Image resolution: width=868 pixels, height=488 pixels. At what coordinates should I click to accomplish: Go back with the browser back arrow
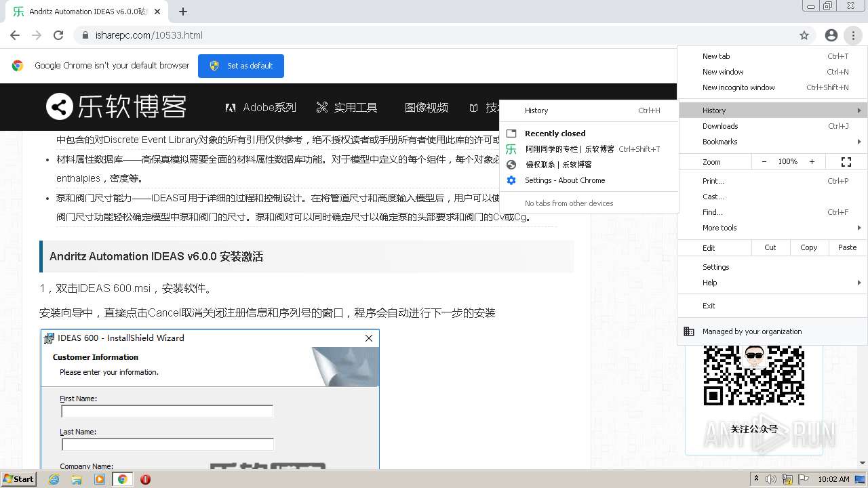15,35
